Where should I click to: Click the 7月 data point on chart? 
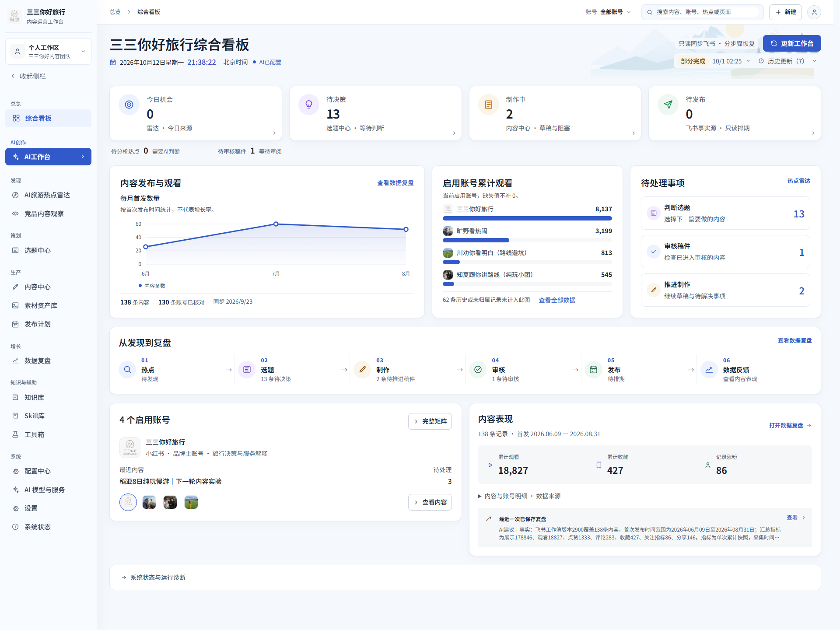coord(276,224)
